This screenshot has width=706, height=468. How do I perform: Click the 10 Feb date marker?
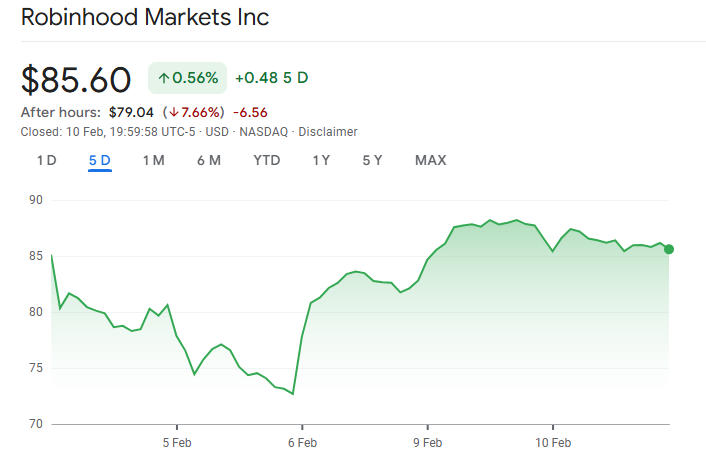click(552, 442)
